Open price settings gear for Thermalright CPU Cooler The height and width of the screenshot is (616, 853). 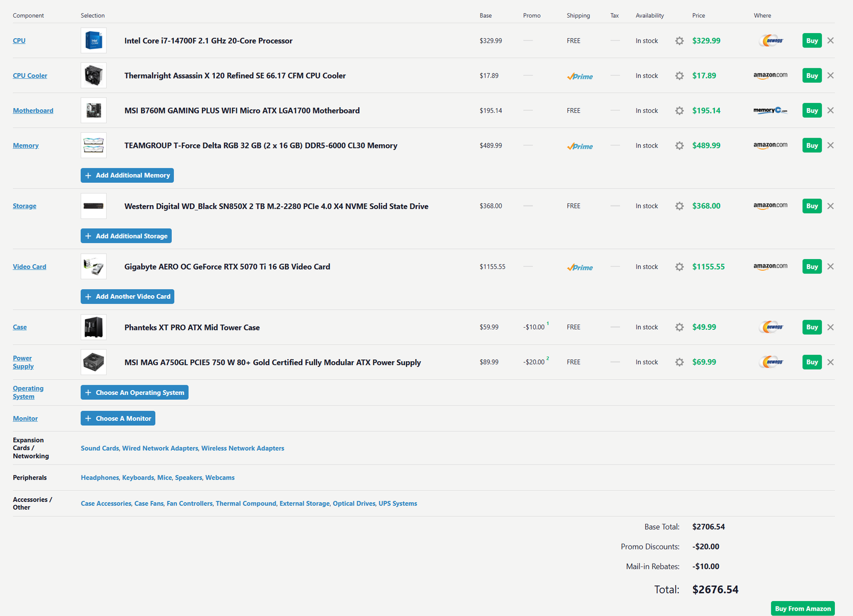(x=679, y=76)
